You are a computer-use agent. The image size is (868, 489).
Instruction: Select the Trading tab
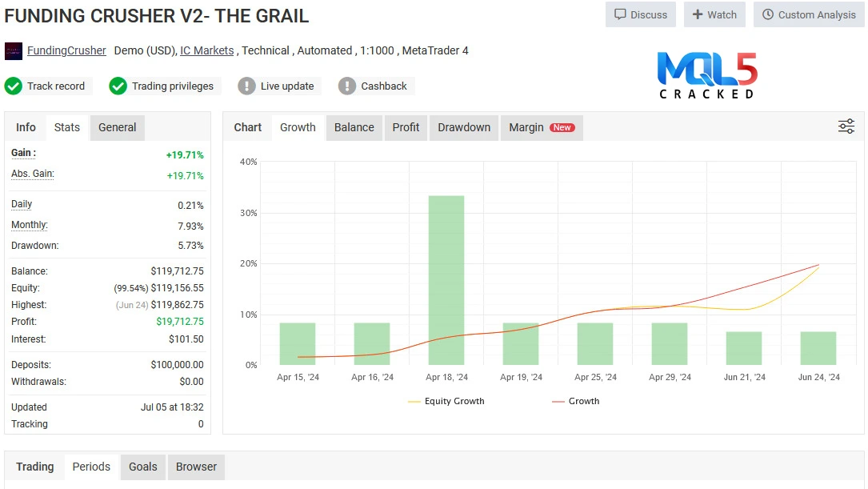tap(35, 467)
